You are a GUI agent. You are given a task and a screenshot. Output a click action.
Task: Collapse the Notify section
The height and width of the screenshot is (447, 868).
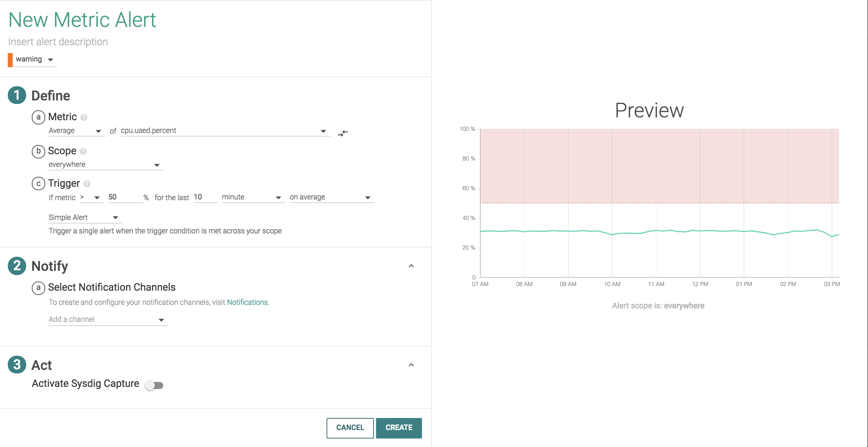tap(411, 266)
